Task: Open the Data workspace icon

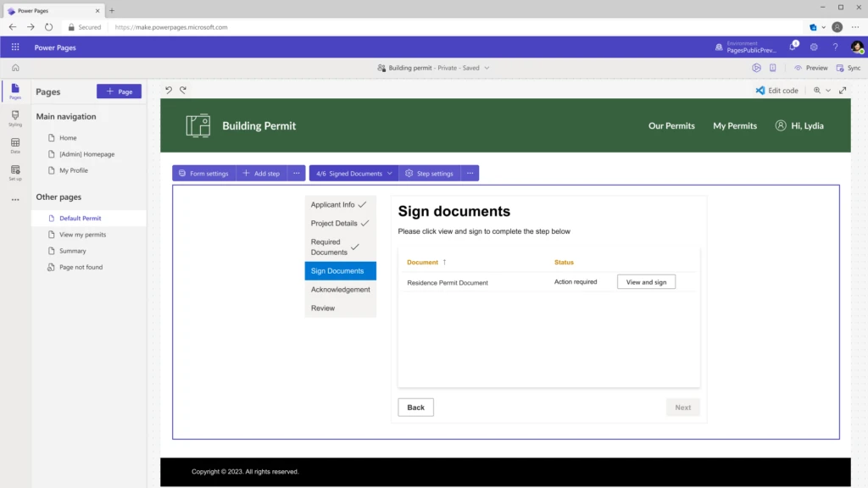Action: pos(14,146)
